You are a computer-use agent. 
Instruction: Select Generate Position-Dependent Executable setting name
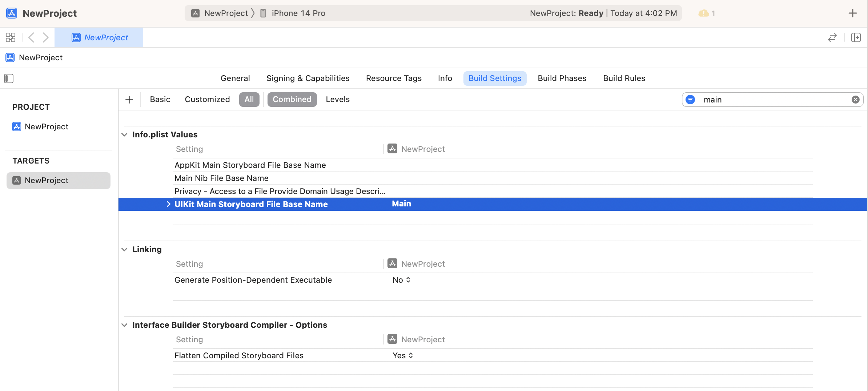click(253, 280)
